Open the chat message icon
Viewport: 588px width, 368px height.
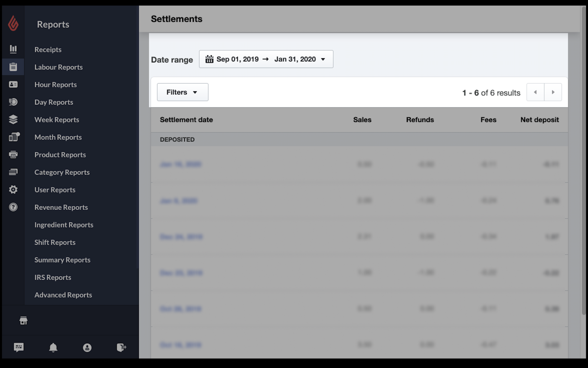19,347
